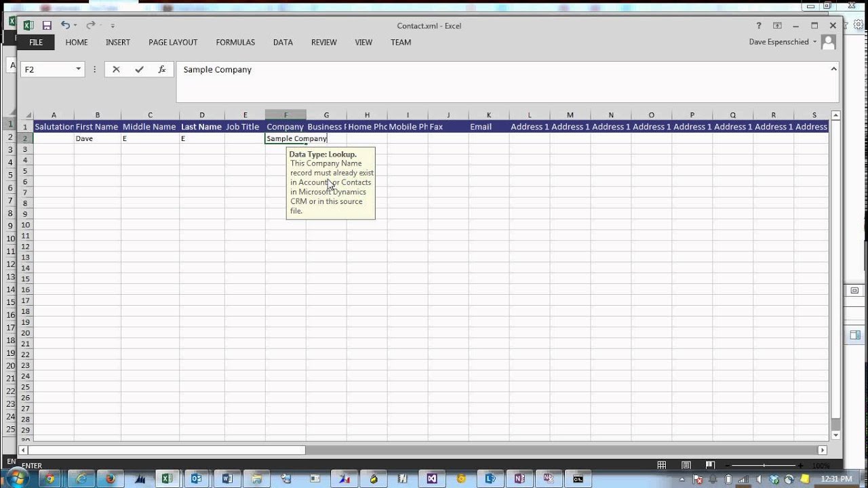Undo the last action

64,26
